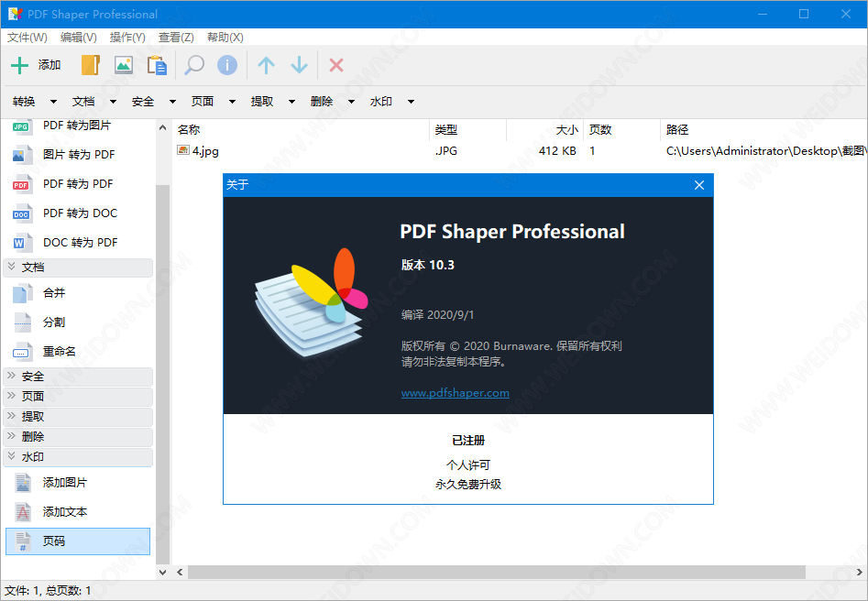Click the 412 KB size cell
The width and height of the screenshot is (868, 601).
click(557, 150)
